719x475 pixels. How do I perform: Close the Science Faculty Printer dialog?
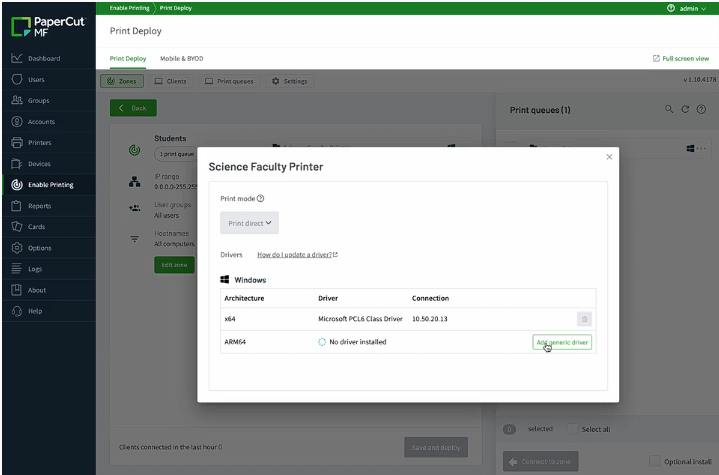[609, 157]
